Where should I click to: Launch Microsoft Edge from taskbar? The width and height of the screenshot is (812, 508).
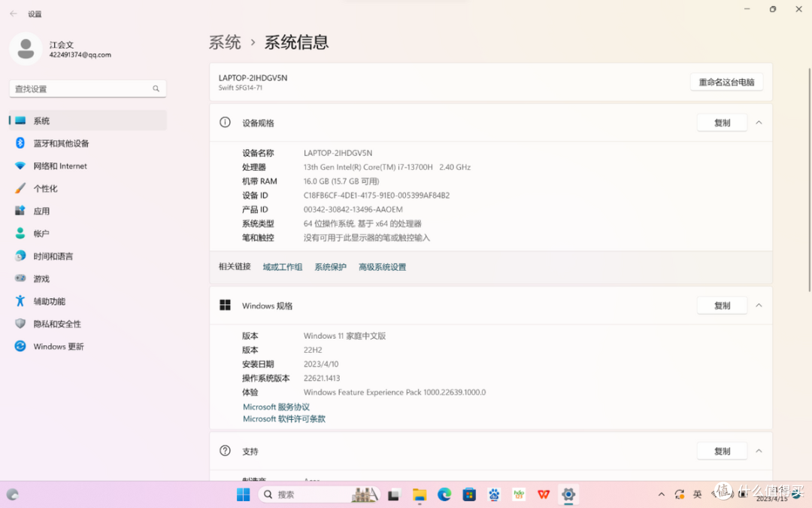[x=444, y=494]
